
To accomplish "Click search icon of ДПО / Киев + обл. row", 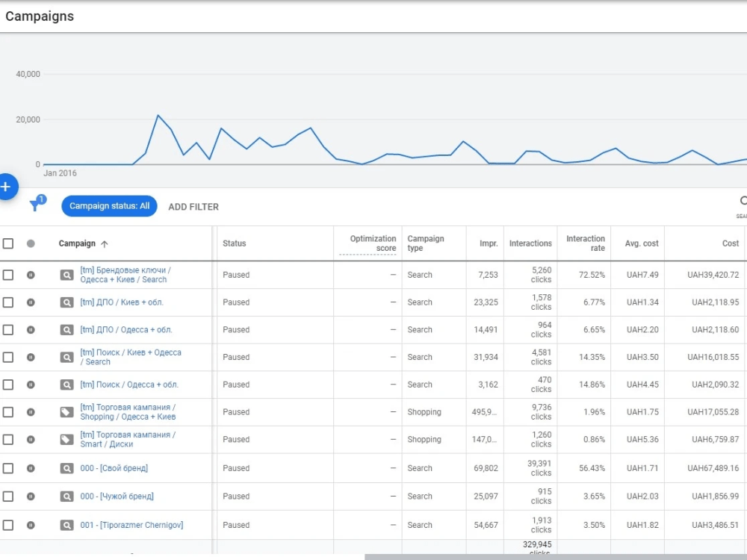I will 66,302.
